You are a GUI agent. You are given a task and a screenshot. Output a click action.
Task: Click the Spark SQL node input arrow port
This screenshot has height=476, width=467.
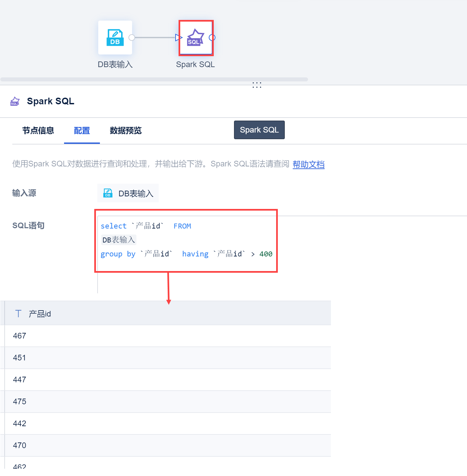[179, 38]
